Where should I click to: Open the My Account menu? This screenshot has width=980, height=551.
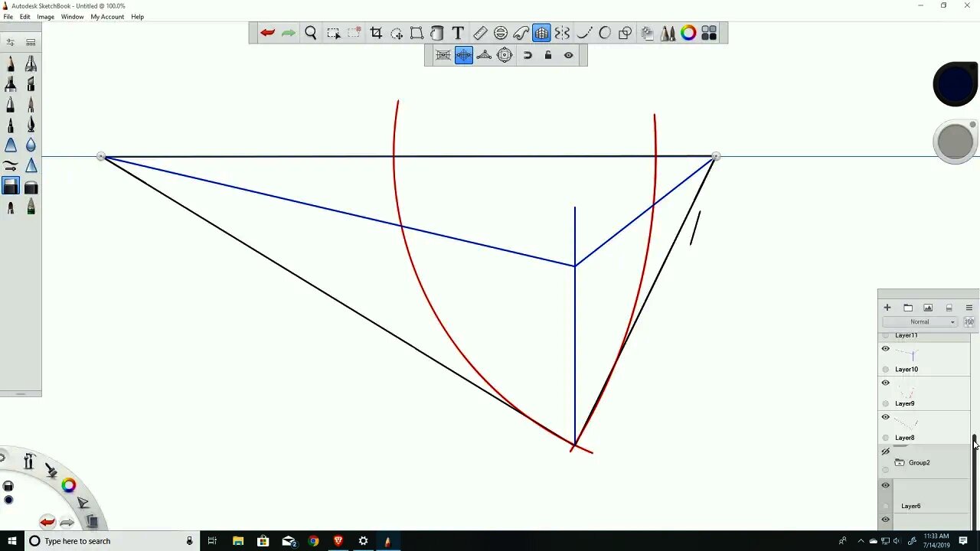107,17
